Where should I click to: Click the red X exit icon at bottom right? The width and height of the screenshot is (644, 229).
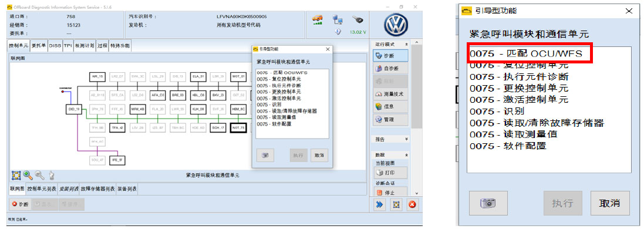coord(412,204)
